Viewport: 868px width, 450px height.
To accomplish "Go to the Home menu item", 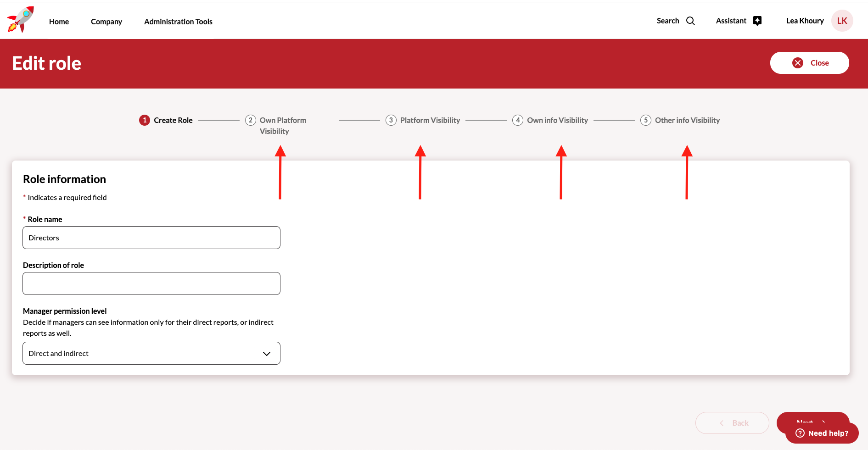I will (x=59, y=22).
